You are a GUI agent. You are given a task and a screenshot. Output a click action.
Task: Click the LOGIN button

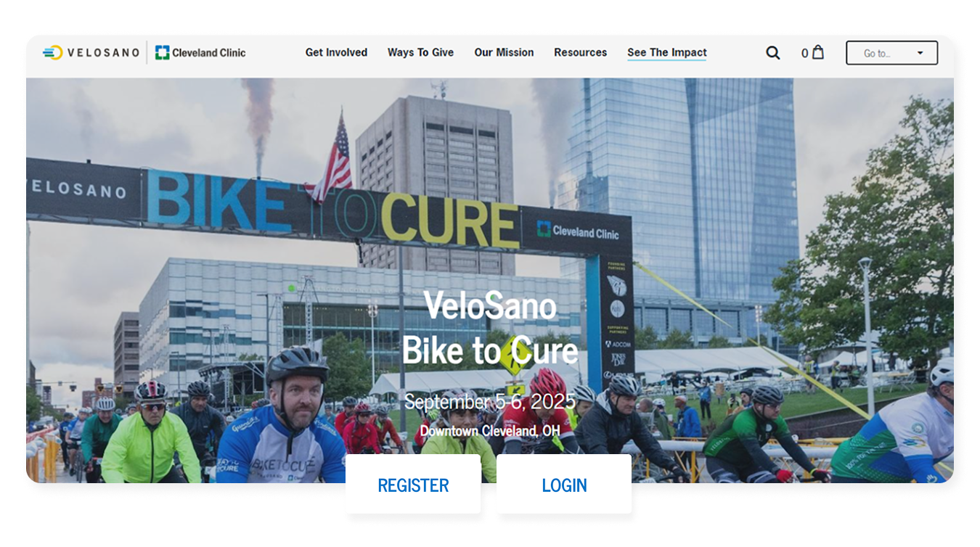tap(564, 485)
